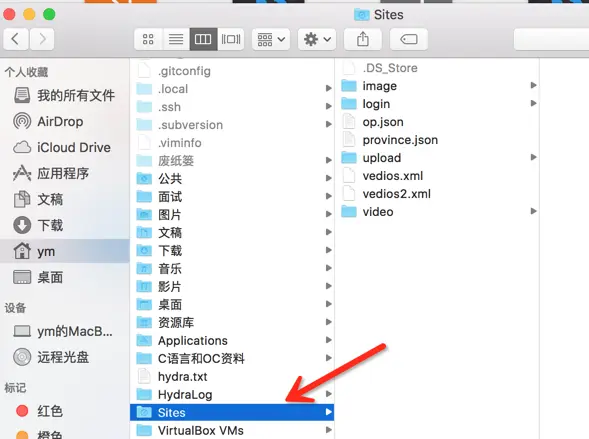The width and height of the screenshot is (589, 439).
Task: Expand the .subversion folder arrow
Action: tap(329, 124)
